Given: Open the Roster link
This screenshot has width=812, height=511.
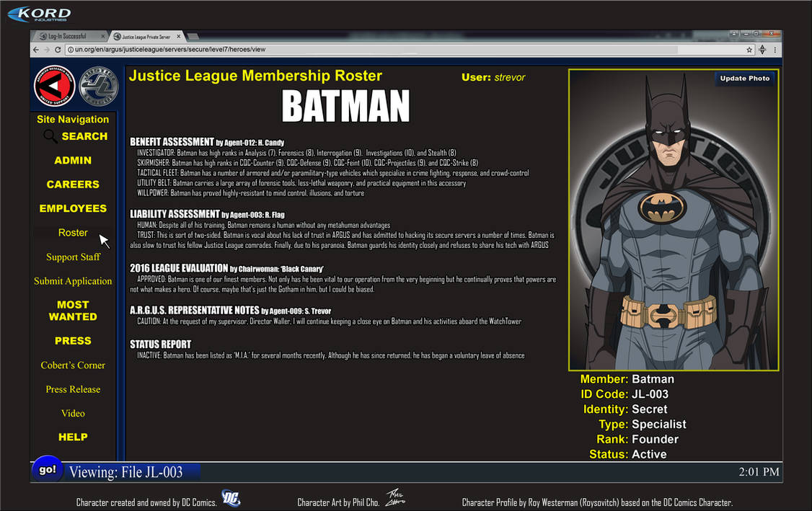Looking at the screenshot, I should tap(73, 233).
